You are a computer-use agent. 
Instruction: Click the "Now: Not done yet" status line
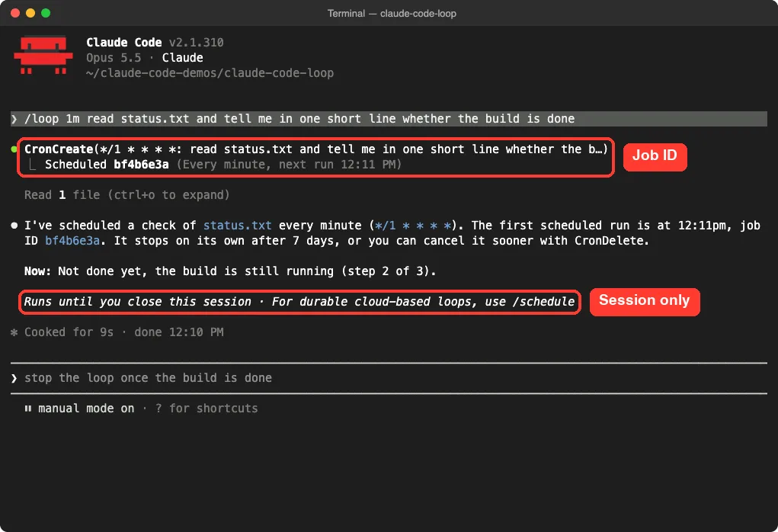coord(230,271)
